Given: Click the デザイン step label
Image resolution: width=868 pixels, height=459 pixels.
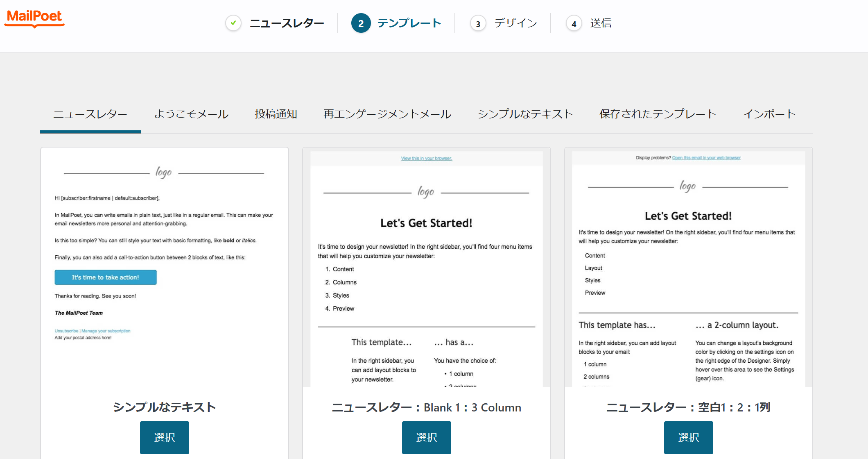Looking at the screenshot, I should coord(515,23).
